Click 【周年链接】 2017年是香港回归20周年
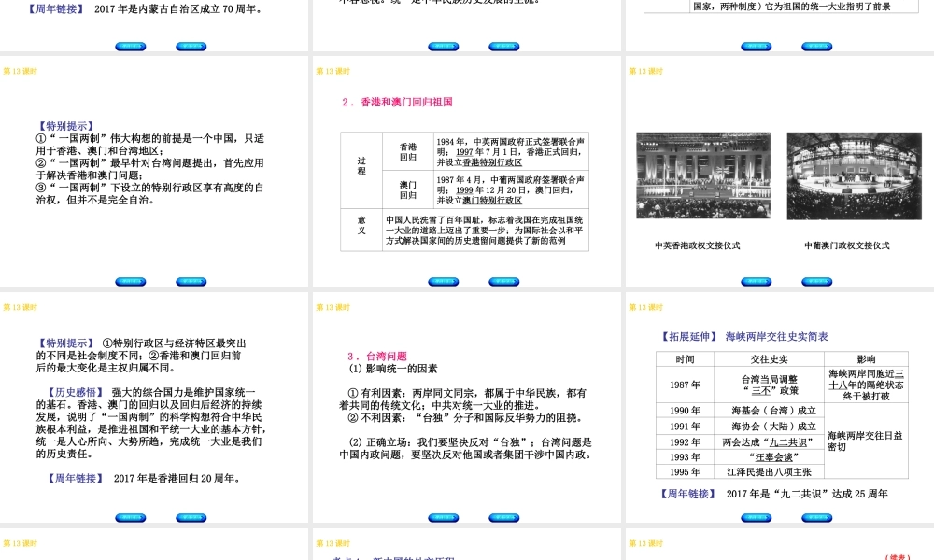The width and height of the screenshot is (934, 560). (x=144, y=478)
